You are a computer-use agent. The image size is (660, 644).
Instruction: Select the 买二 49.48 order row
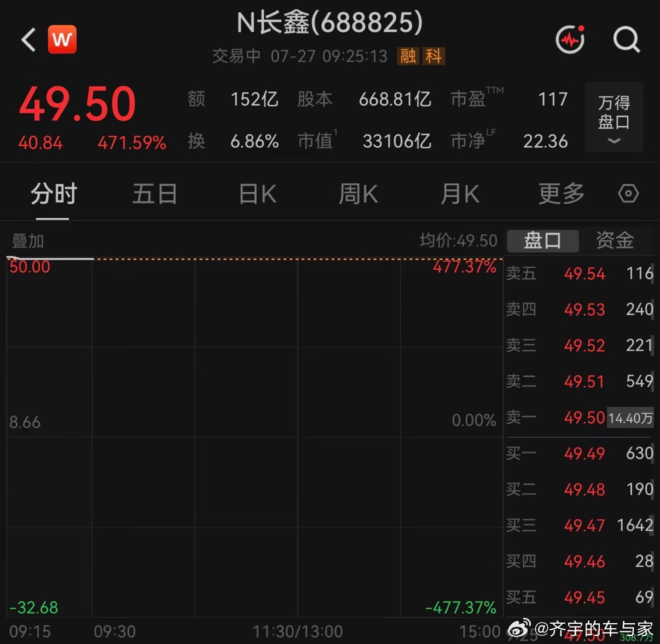(x=580, y=490)
